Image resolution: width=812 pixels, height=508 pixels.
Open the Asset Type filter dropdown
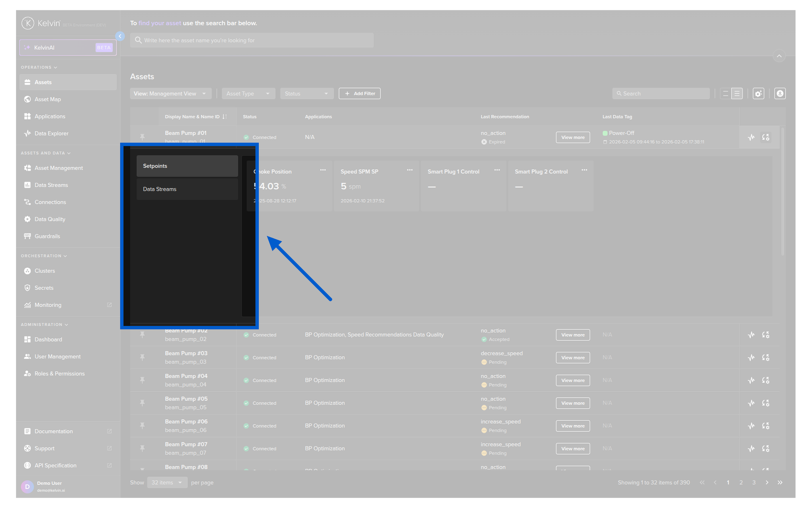coord(248,94)
